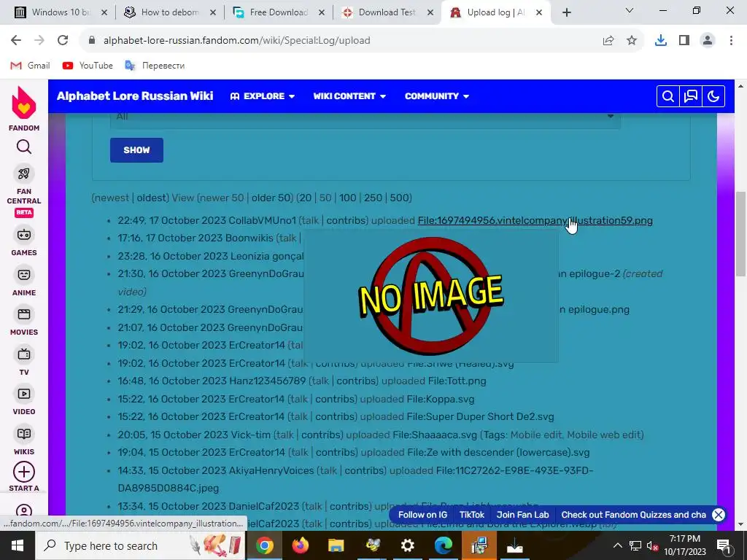The image size is (747, 560).
Task: Open Chrome three-dot menu
Action: coord(731,41)
